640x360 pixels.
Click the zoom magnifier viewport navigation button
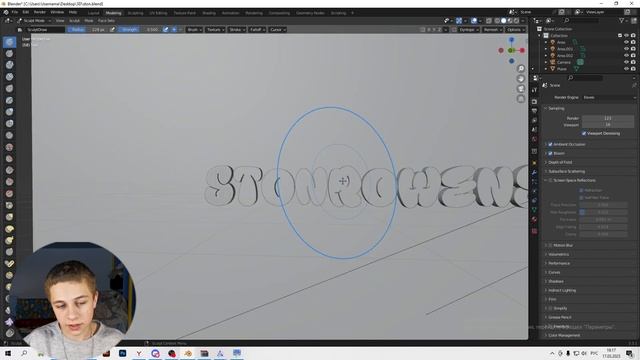[521, 69]
